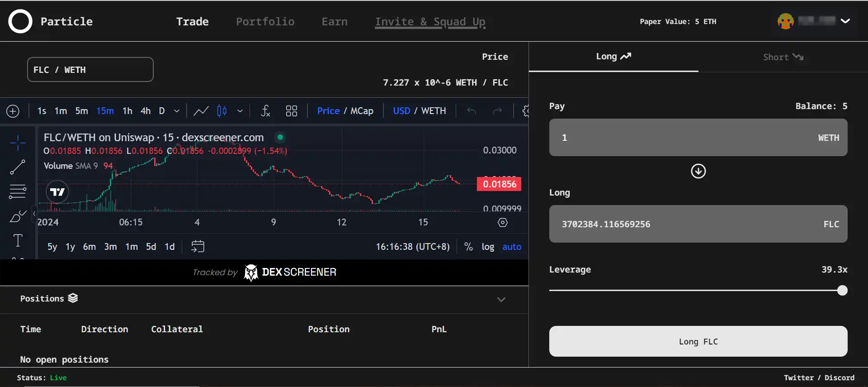Click the redo arrow in chart toolbar
868x387 pixels.
click(497, 111)
